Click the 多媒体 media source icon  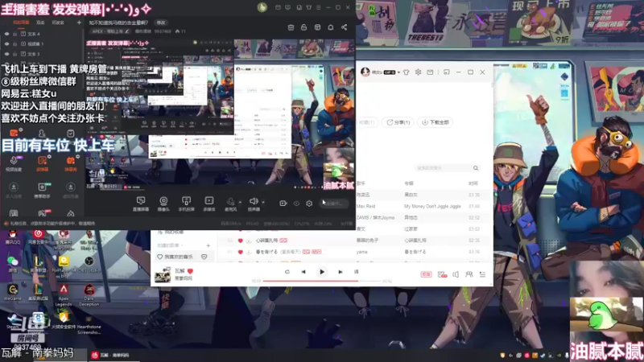click(209, 200)
